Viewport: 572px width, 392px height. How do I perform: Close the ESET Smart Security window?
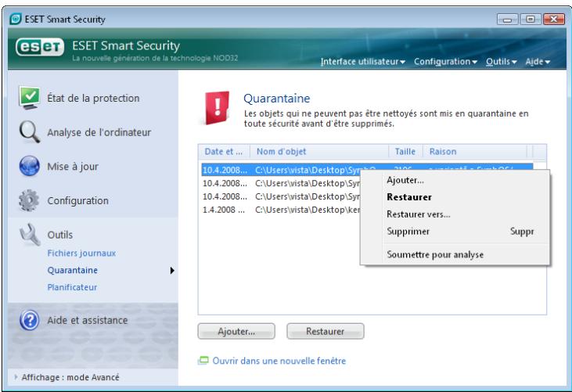(554, 19)
